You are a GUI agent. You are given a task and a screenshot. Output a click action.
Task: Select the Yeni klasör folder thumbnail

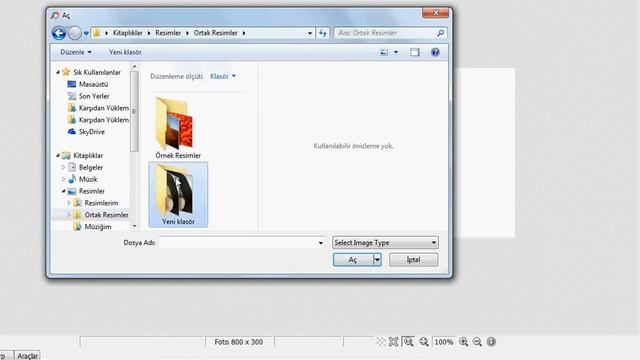[178, 194]
